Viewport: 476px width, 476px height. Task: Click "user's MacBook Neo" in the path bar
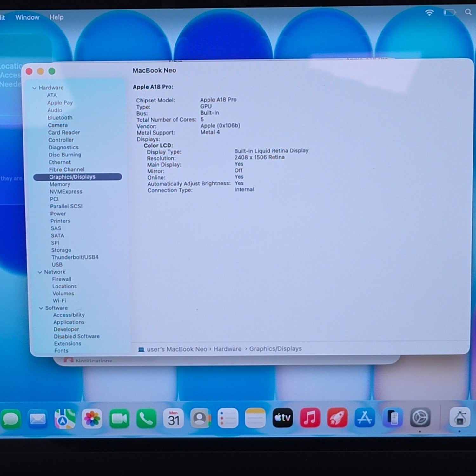(x=177, y=349)
